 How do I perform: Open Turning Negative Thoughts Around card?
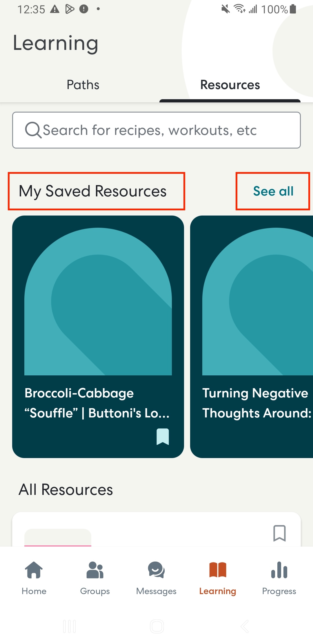(x=252, y=337)
